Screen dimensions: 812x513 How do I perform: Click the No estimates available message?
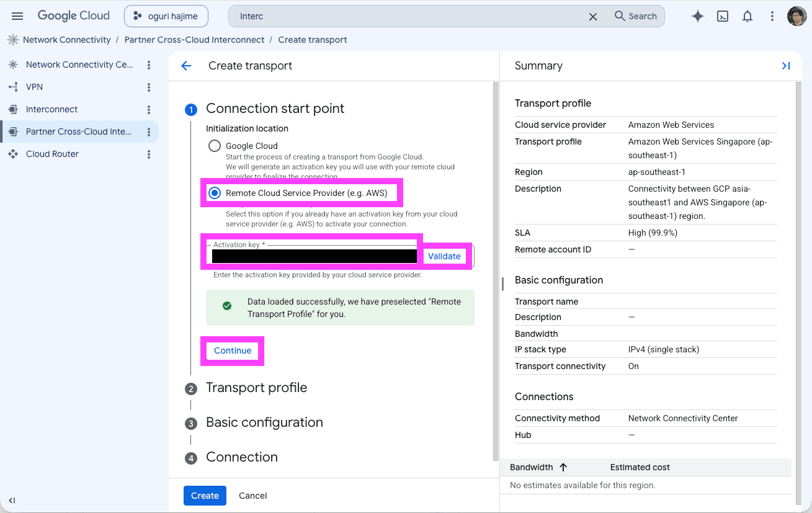coord(582,485)
